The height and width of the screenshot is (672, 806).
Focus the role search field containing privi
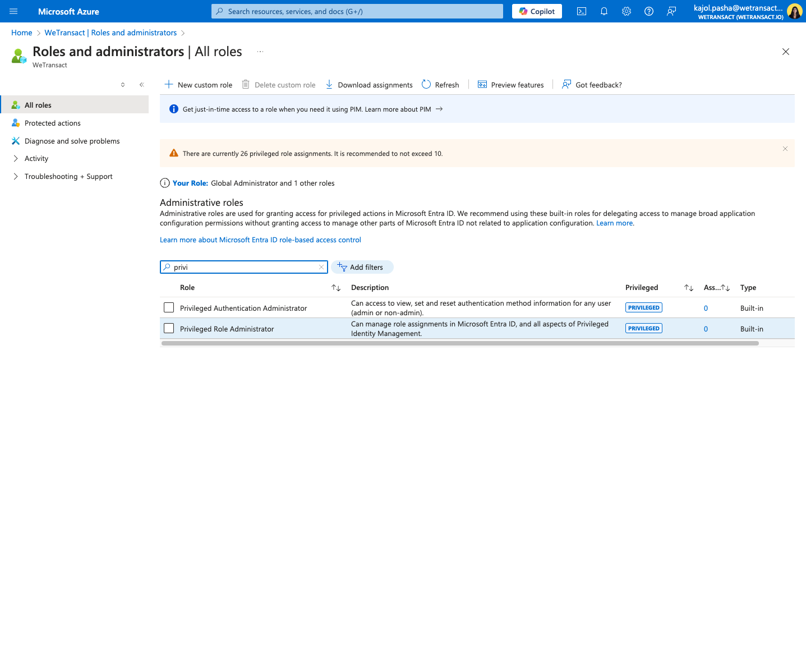click(x=244, y=267)
